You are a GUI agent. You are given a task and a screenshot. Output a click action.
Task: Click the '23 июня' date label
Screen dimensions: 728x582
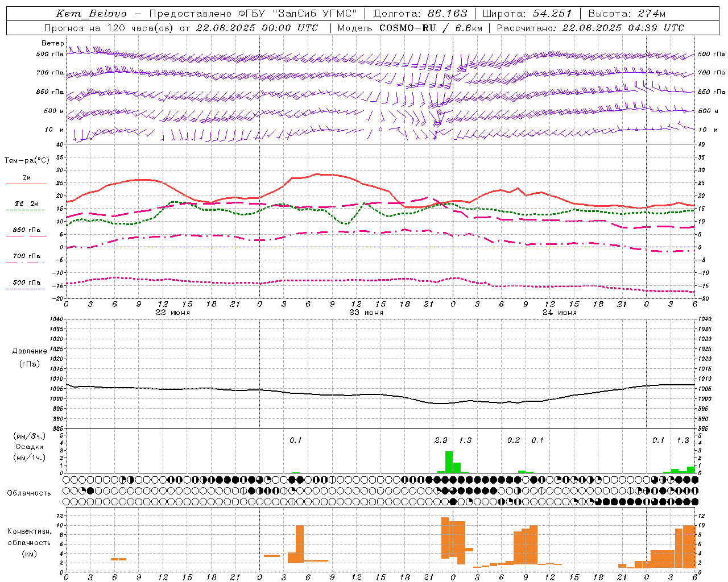366,312
